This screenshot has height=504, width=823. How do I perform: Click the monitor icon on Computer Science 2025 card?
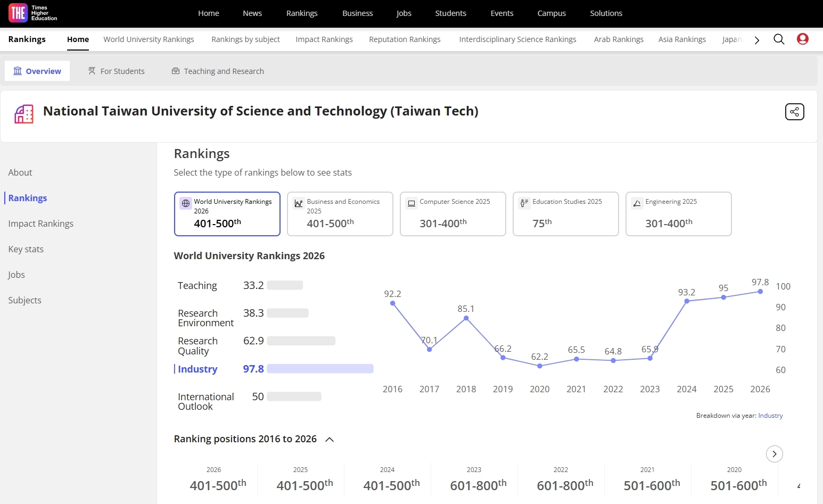click(411, 203)
